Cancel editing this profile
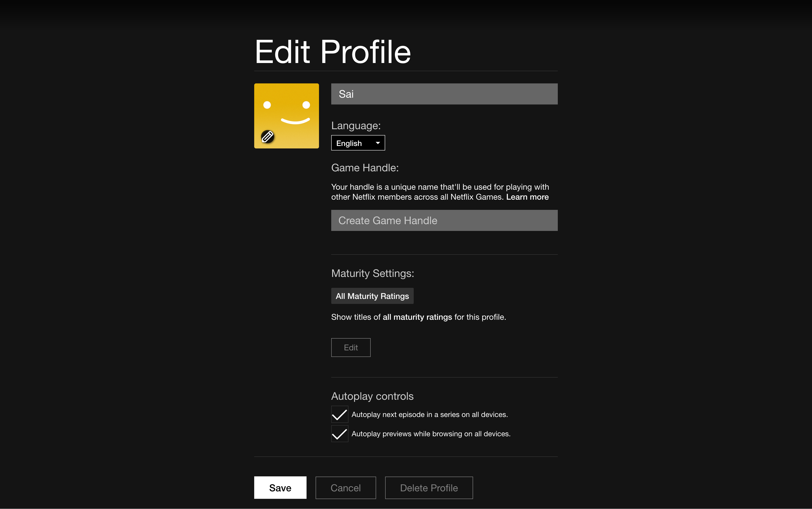This screenshot has width=812, height=509. pos(345,487)
